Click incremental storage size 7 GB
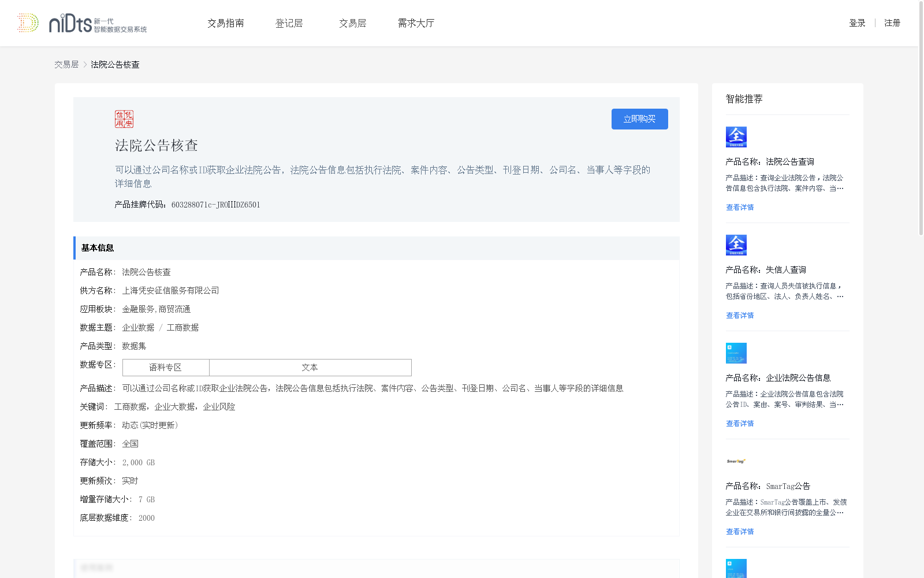The image size is (924, 578). [x=147, y=499]
